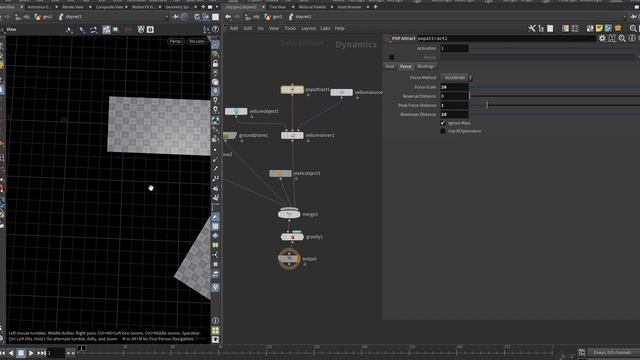
Task: Toggle the Group enable checkbox
Action: (392, 57)
